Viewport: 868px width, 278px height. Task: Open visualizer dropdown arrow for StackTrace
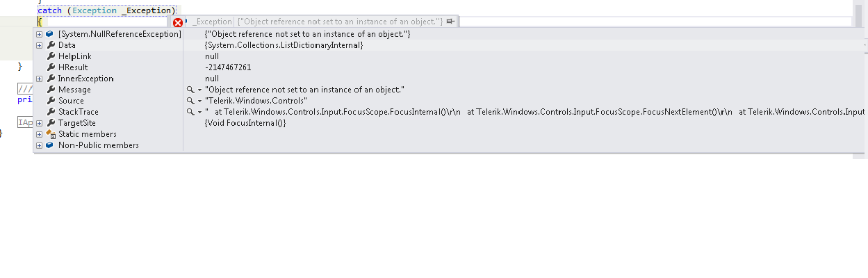coord(199,112)
